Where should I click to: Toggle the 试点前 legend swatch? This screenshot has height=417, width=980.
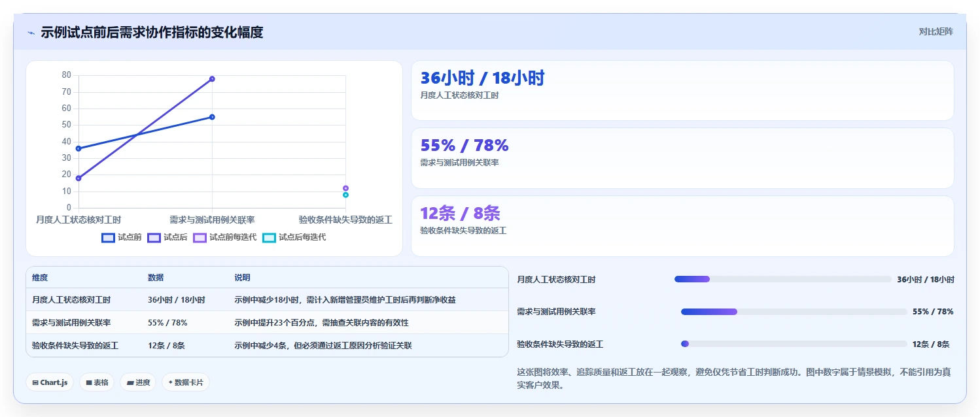[108, 237]
